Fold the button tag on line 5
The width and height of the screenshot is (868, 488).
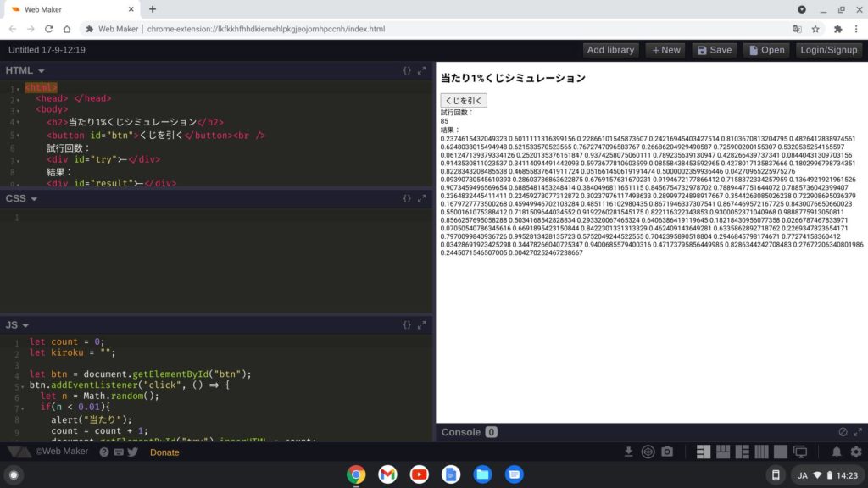coord(18,135)
